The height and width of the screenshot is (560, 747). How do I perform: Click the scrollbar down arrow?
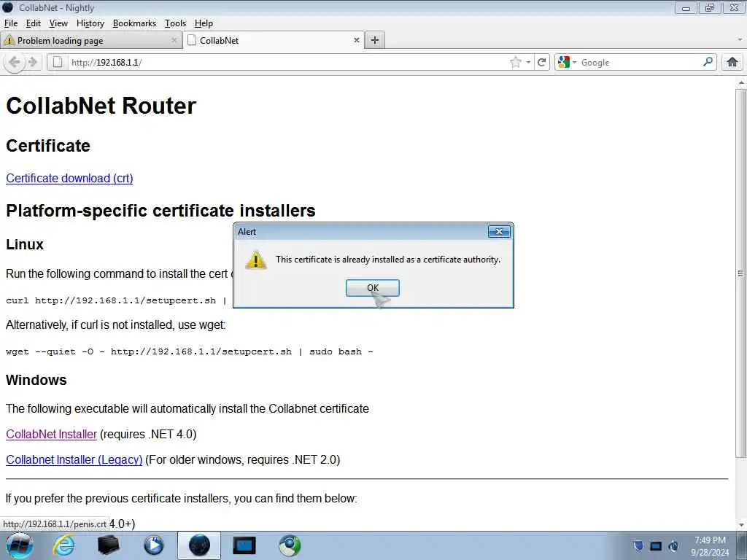tap(740, 525)
